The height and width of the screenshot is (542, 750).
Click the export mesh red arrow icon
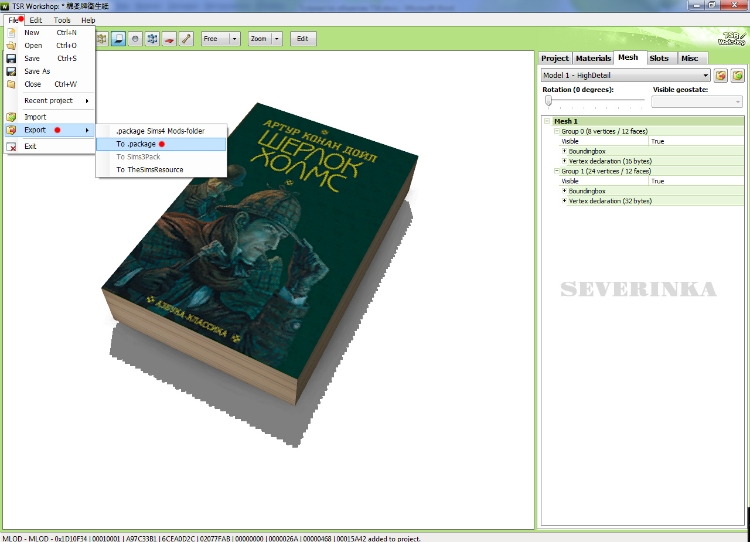point(721,76)
